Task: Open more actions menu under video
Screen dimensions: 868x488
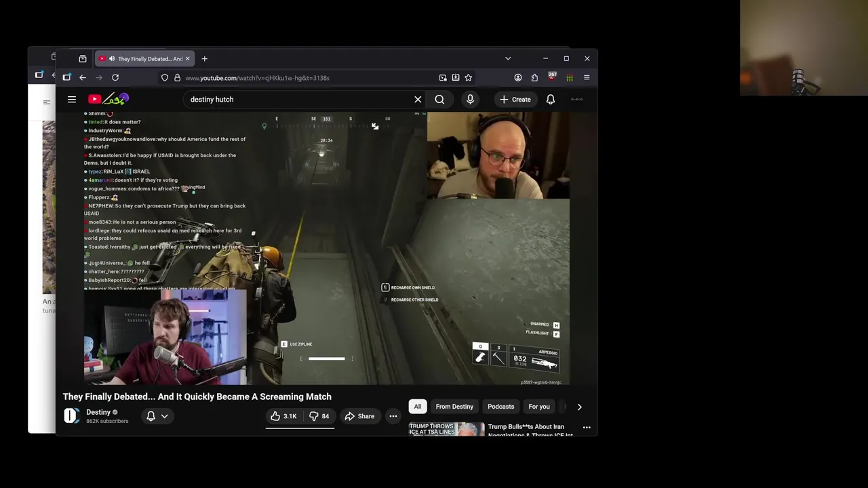Action: (x=393, y=416)
